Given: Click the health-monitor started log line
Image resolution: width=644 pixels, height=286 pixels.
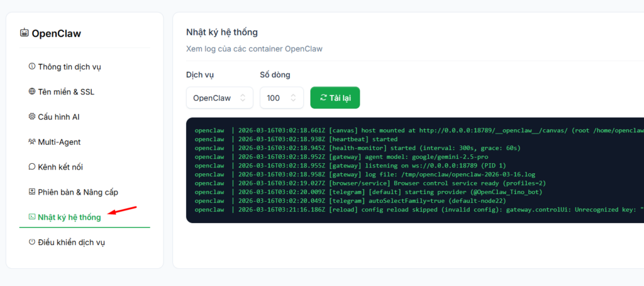Looking at the screenshot, I should [x=358, y=148].
